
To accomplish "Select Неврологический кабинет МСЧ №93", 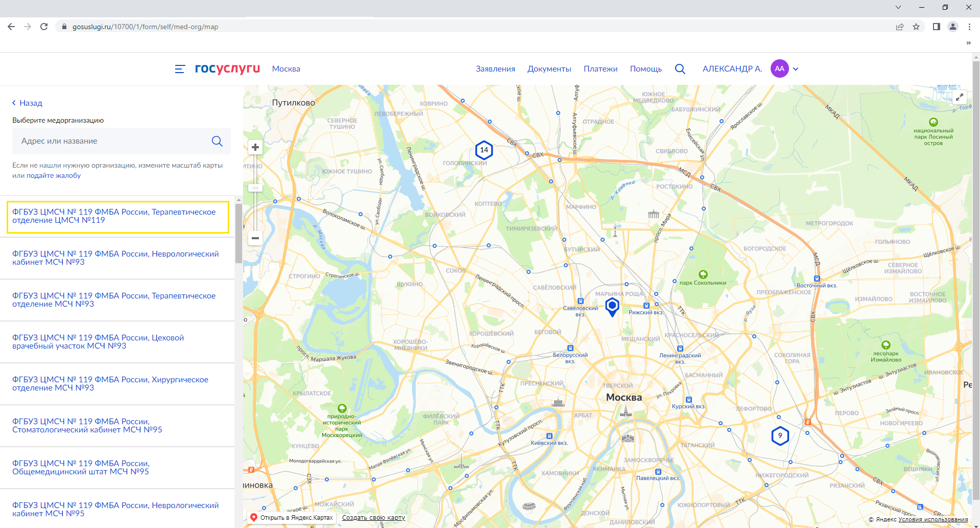I will click(117, 258).
